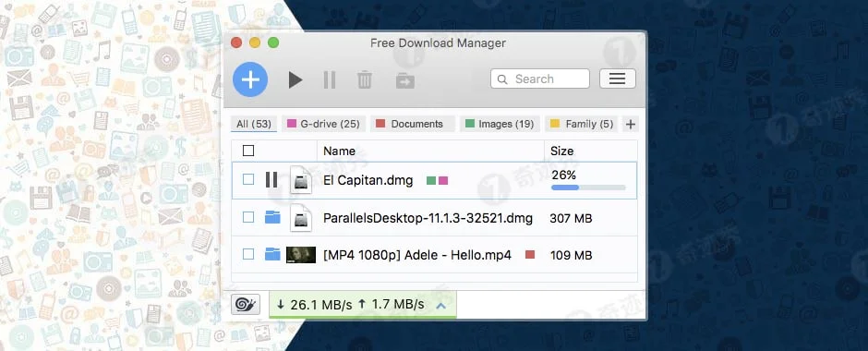Viewport: 868px width, 351px height.
Task: Switch to the Family (5) tag tab
Action: pos(582,124)
